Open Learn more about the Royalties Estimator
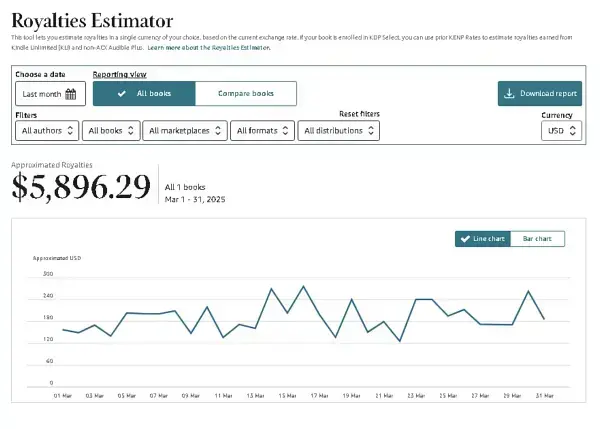The width and height of the screenshot is (600, 429). point(209,47)
